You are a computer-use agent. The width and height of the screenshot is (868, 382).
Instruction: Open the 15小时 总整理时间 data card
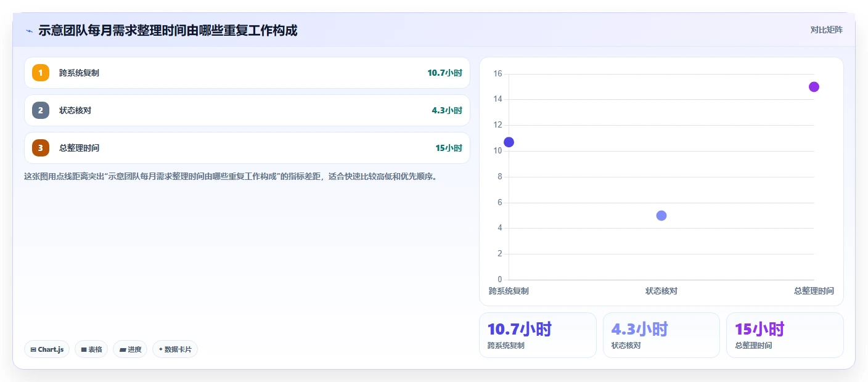pos(785,335)
